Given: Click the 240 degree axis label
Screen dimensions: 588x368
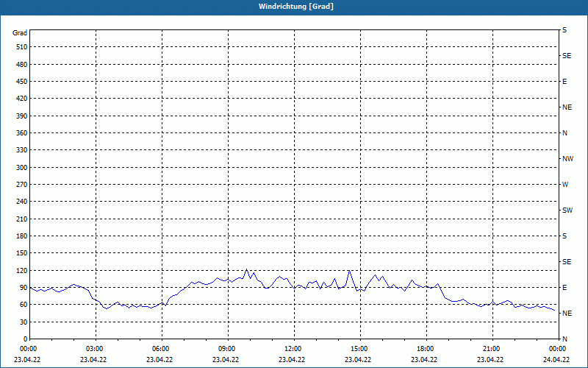Looking at the screenshot, I should (x=22, y=201).
